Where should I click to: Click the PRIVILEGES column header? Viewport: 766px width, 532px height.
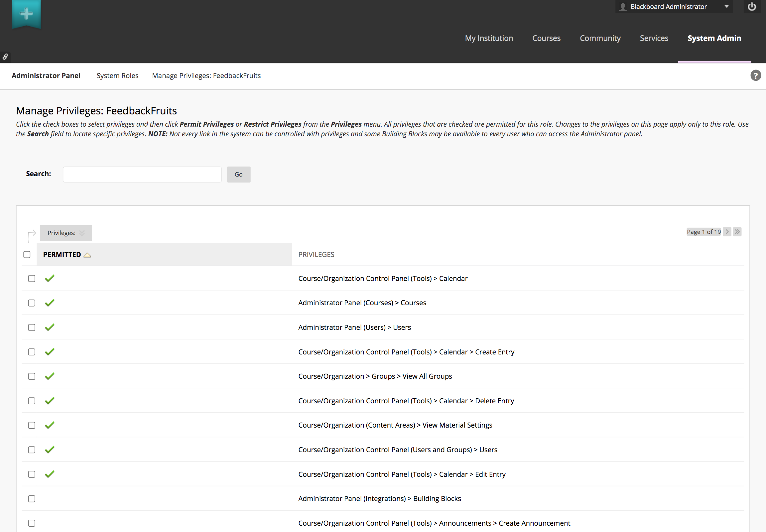coord(316,255)
